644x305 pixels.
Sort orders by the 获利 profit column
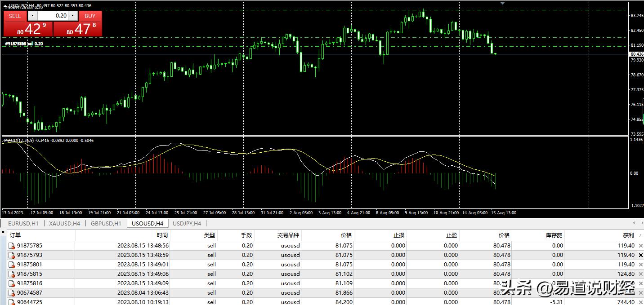coord(628,235)
